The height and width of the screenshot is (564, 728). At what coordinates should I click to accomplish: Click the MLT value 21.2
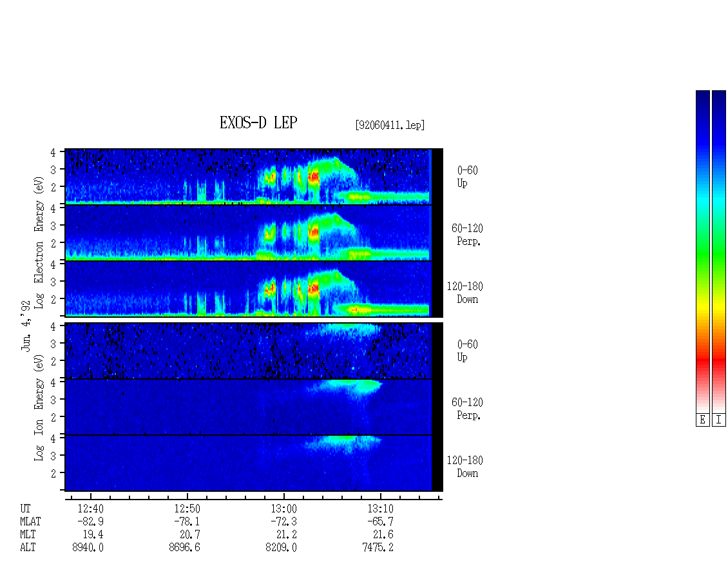click(287, 535)
